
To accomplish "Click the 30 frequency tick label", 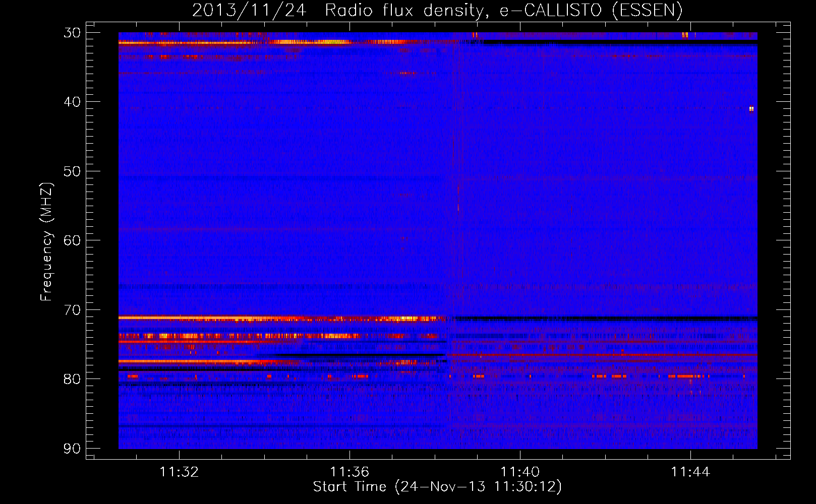I will tap(72, 33).
